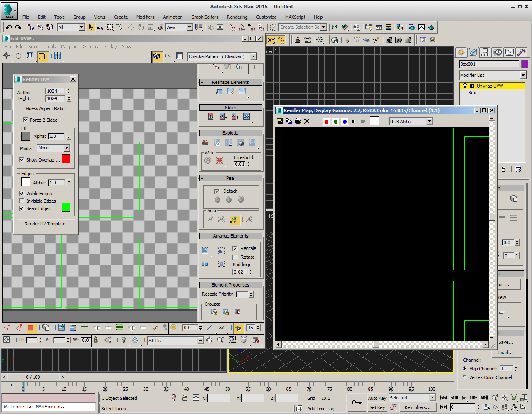Click the Guess Aspect Ratio button
The height and width of the screenshot is (414, 532).
pos(45,108)
